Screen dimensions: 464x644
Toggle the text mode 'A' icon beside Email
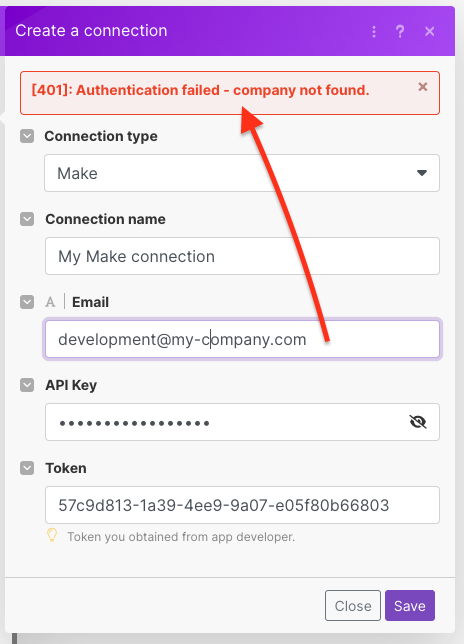click(x=50, y=302)
